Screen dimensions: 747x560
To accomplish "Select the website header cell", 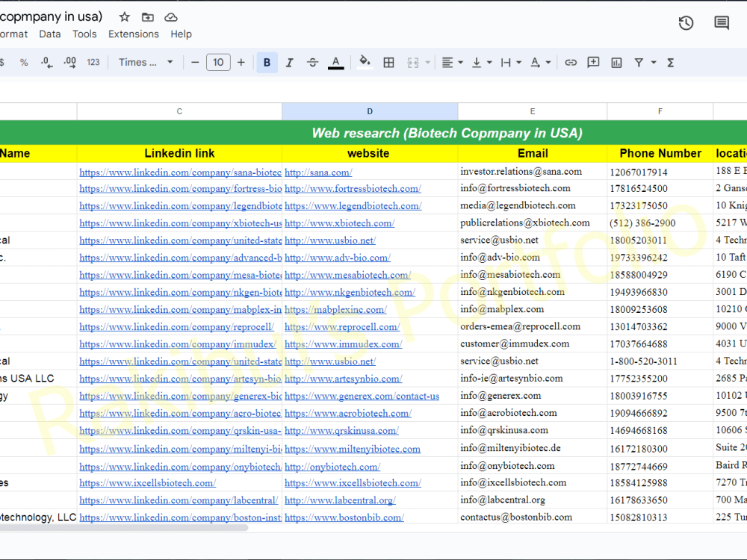I will tap(370, 153).
